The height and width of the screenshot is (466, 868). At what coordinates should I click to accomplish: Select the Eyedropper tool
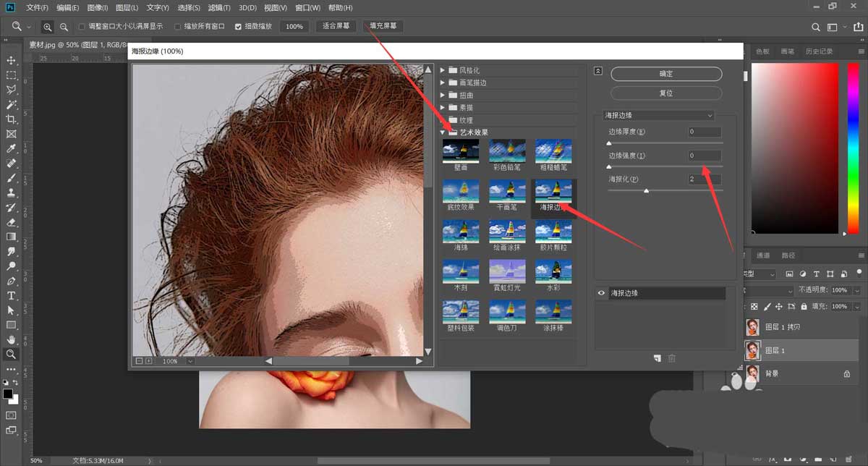coord(11,149)
